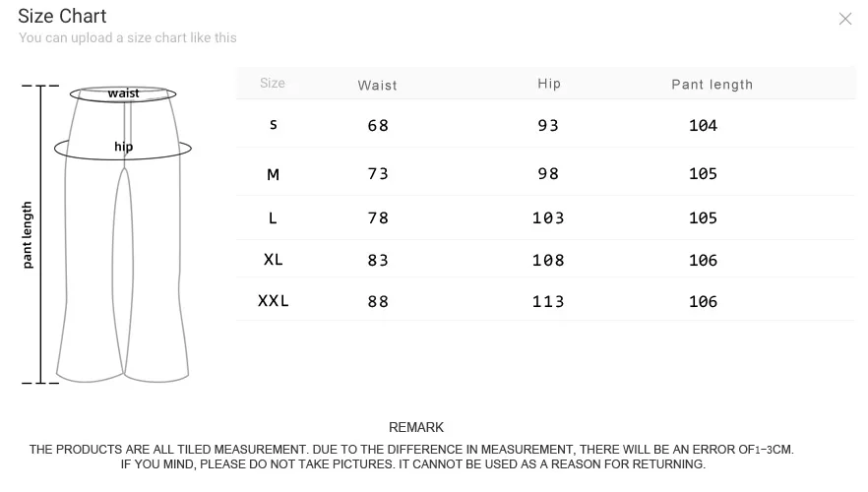Screen dimensions: 868x492
Task: Click the waist label on diagram
Action: (x=123, y=92)
